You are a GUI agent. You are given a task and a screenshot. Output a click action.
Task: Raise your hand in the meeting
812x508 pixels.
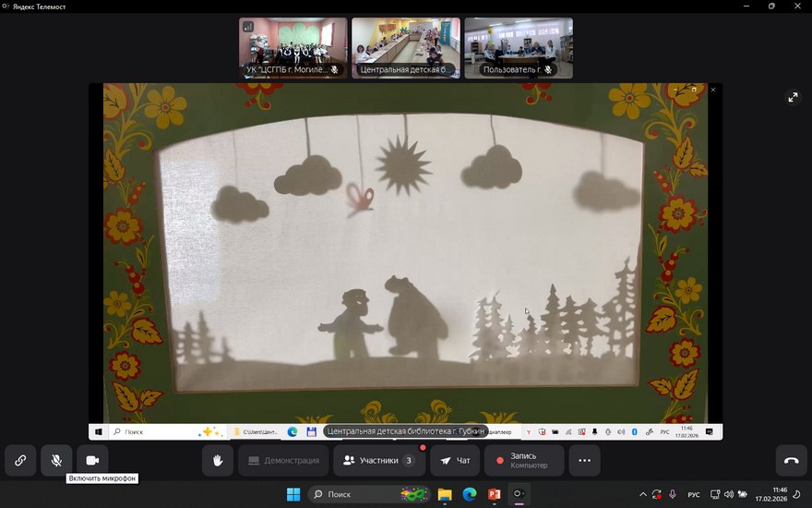(218, 460)
